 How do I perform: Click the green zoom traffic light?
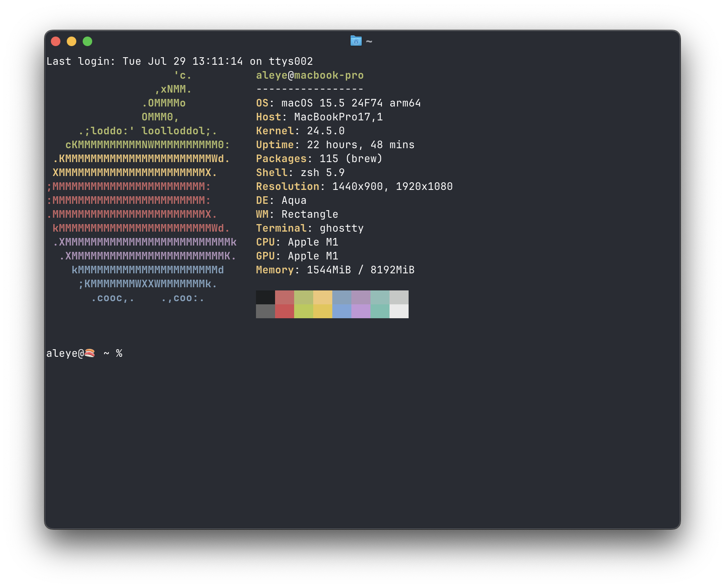[x=87, y=41]
